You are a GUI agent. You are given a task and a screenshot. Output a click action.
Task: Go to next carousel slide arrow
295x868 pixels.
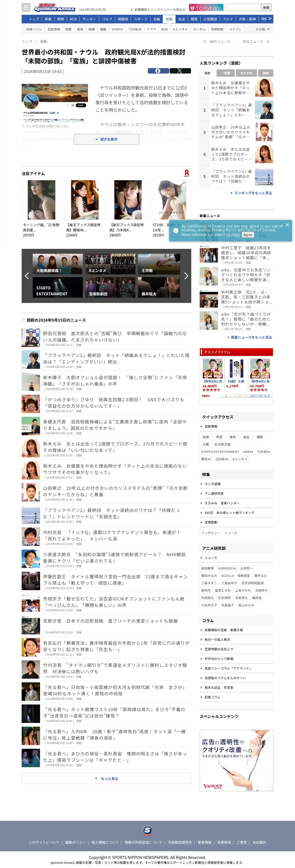(x=186, y=276)
